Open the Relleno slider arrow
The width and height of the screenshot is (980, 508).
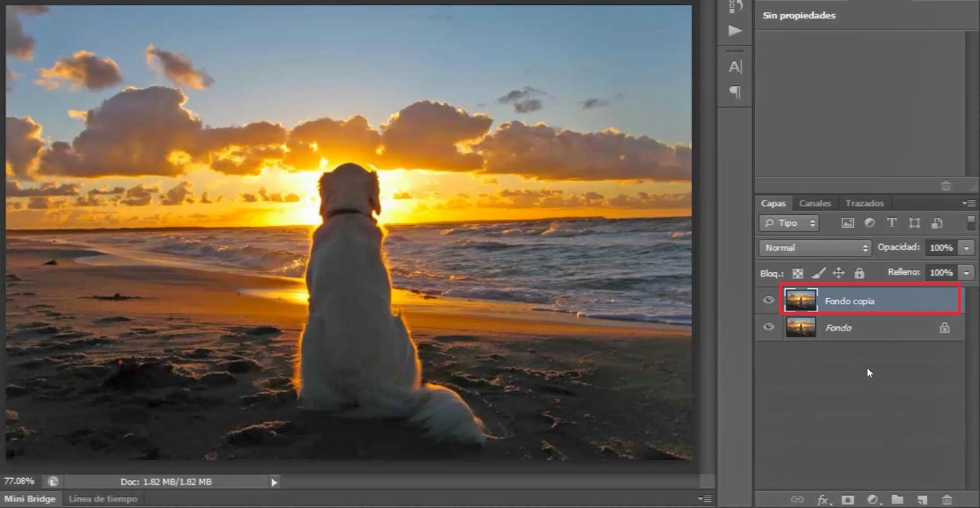[967, 273]
